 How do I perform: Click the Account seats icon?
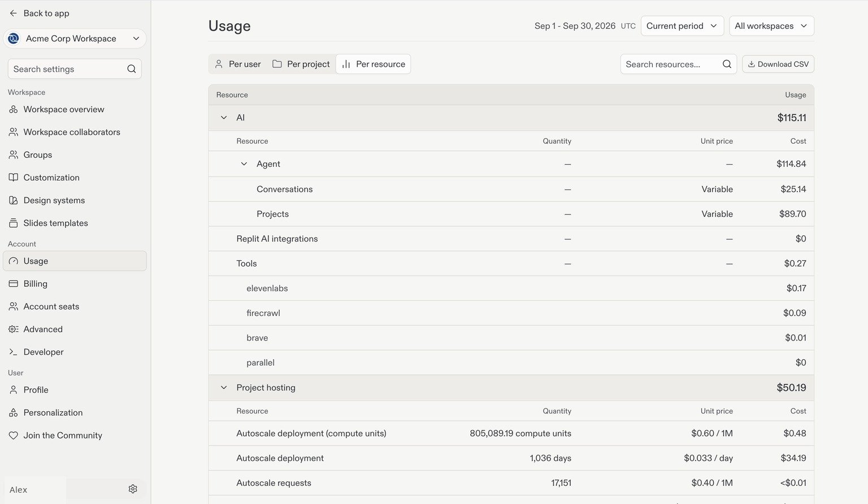tap(14, 306)
